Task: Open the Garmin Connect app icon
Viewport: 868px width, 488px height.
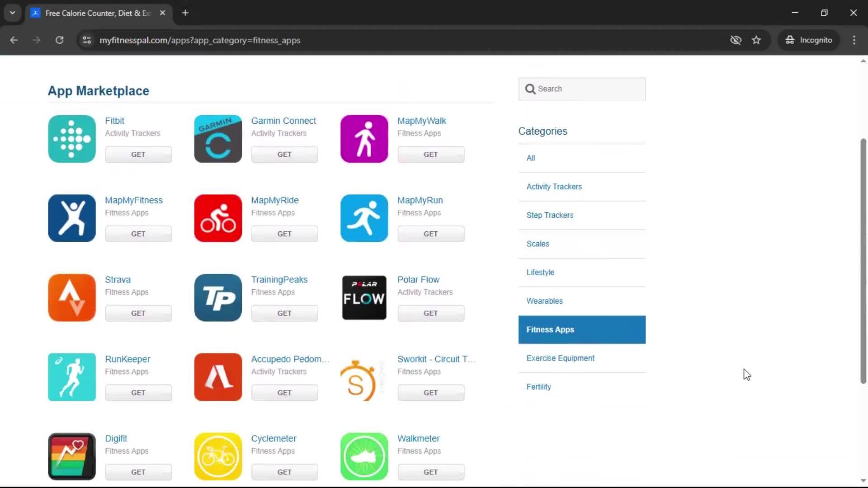Action: 218,139
